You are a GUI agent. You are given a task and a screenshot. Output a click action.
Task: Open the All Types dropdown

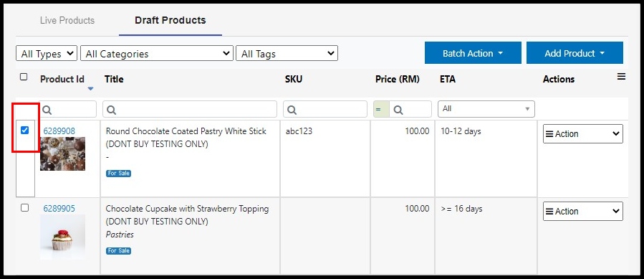(x=47, y=54)
